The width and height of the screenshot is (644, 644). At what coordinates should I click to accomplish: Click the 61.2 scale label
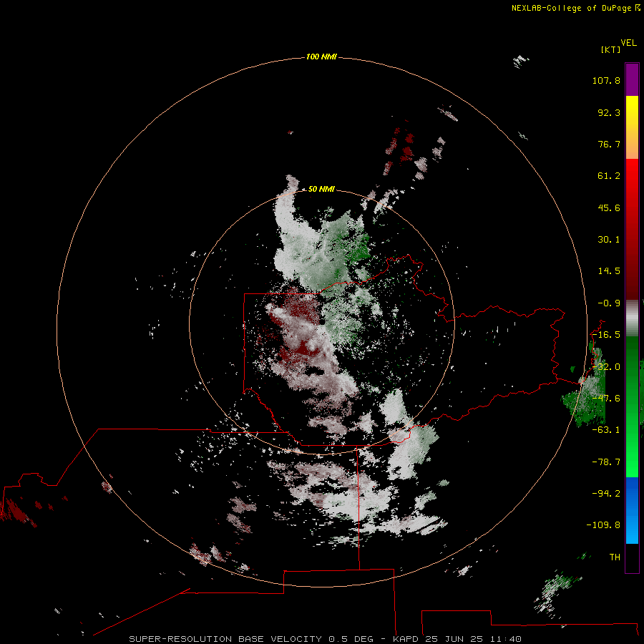click(x=609, y=176)
